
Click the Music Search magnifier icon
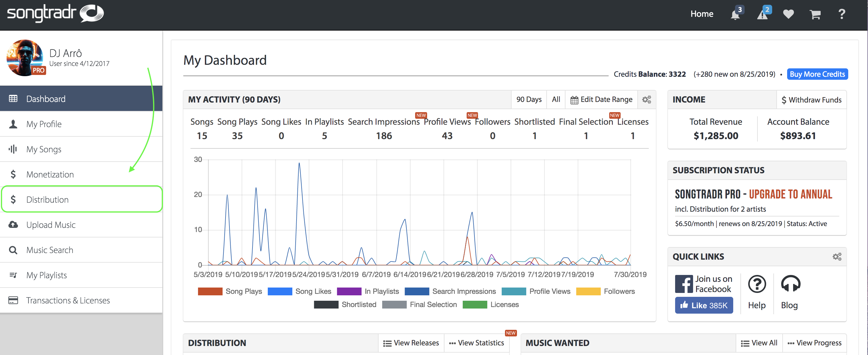click(x=13, y=250)
